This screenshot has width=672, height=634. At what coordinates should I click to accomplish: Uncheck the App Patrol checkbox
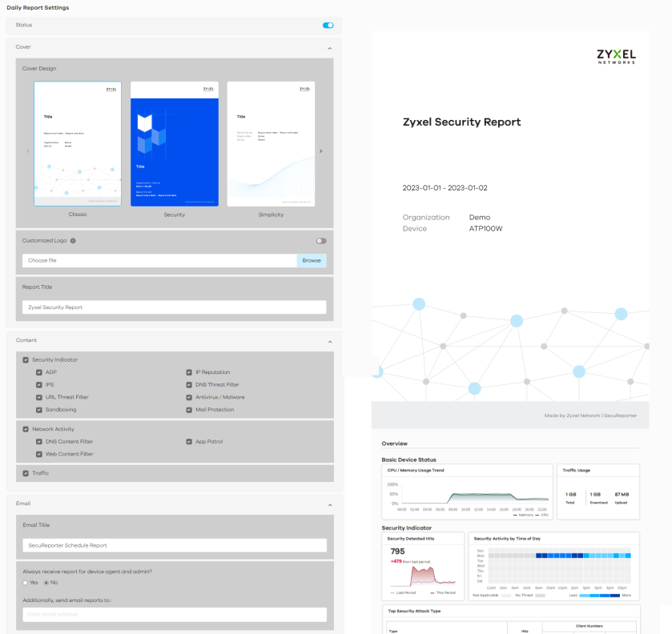[x=189, y=441]
